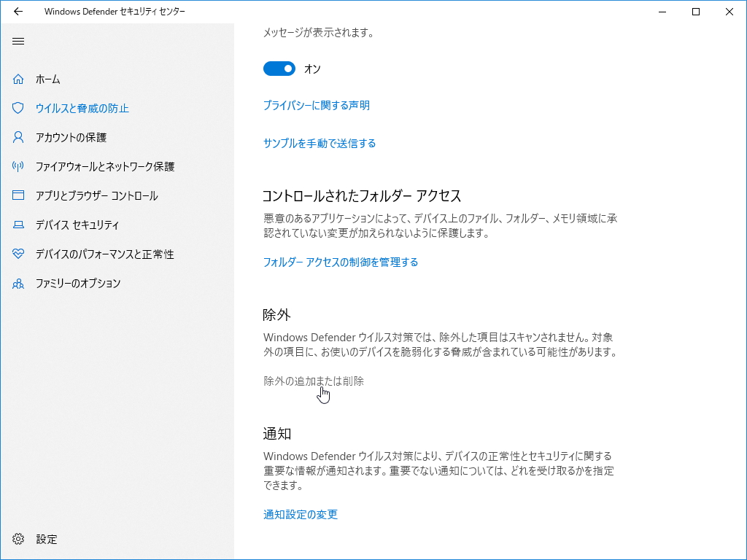Select ウイルスと脅威の防止 in sidebar
The height and width of the screenshot is (560, 747).
[x=82, y=108]
